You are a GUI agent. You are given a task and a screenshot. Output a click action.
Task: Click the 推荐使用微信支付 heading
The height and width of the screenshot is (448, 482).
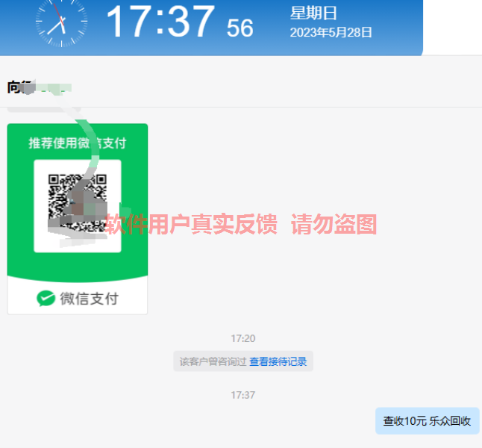coord(78,143)
